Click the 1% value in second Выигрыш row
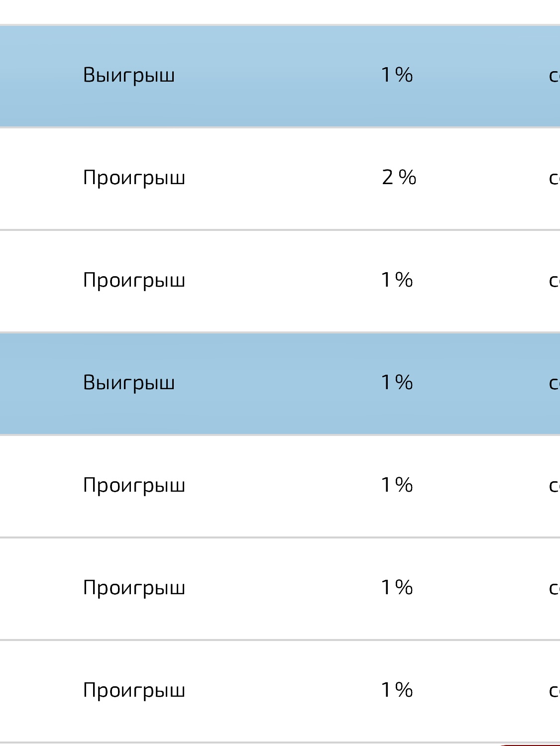 pos(397,382)
